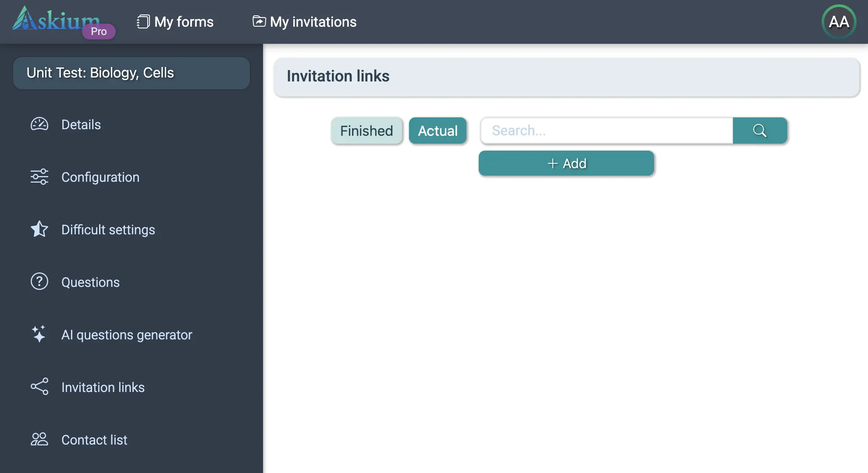Toggle the Actual filter

(x=438, y=131)
